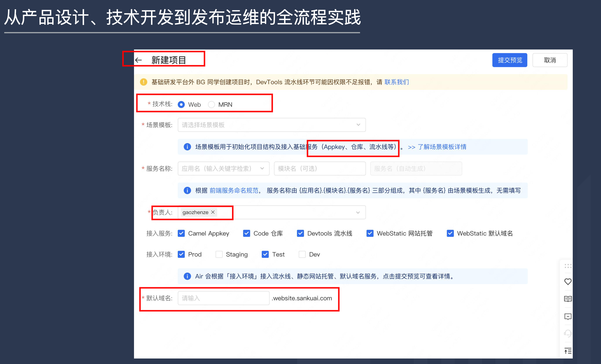
Task: Click the .website.sankuai.com suffix text
Action: click(302, 298)
